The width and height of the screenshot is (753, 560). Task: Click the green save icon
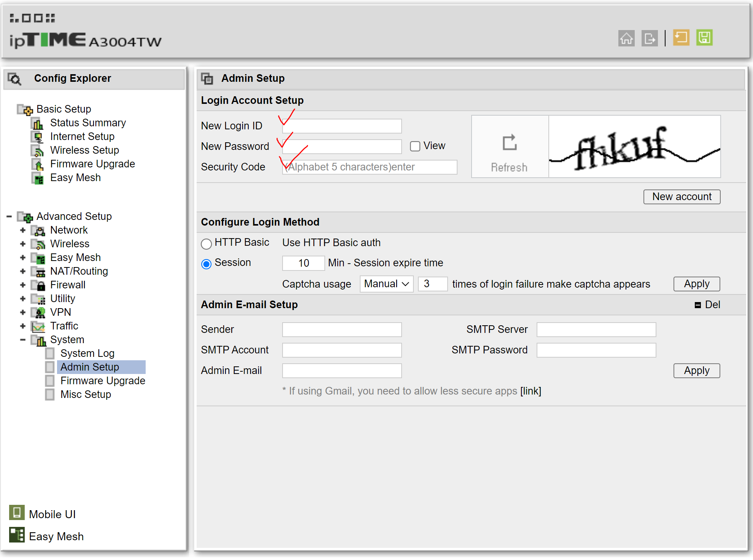click(x=704, y=38)
